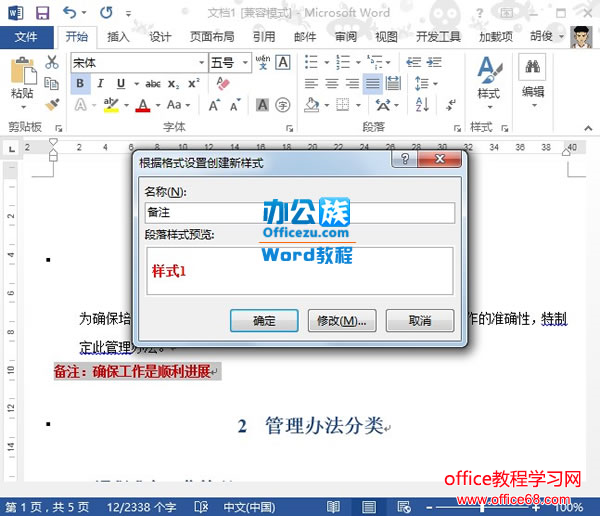The image size is (600, 516).
Task: Toggle subscript formatting
Action: tap(173, 84)
